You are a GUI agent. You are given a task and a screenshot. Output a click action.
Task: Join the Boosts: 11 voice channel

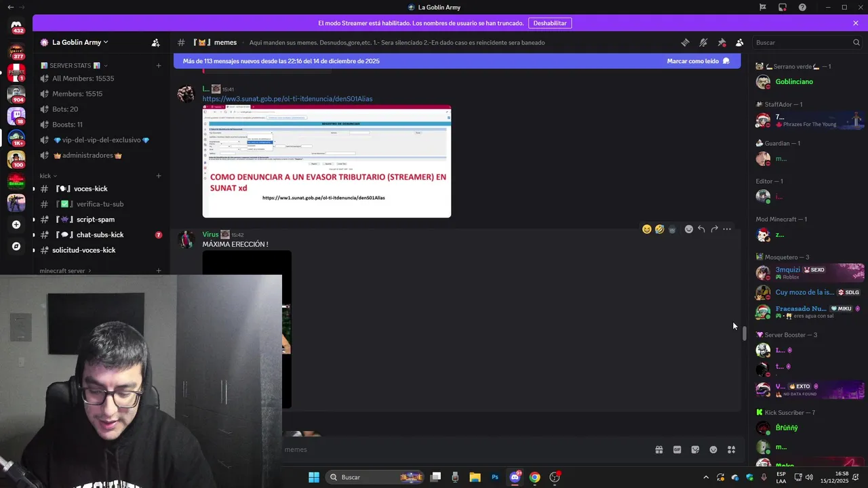100,125
